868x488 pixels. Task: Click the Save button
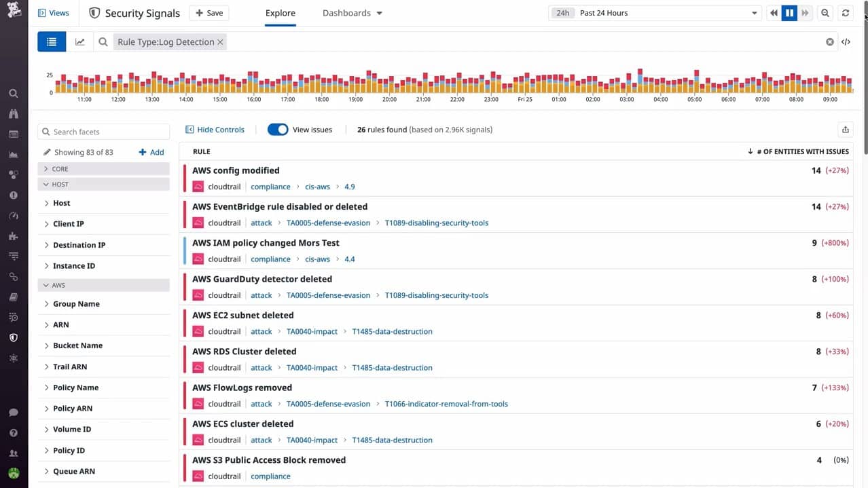[209, 13]
